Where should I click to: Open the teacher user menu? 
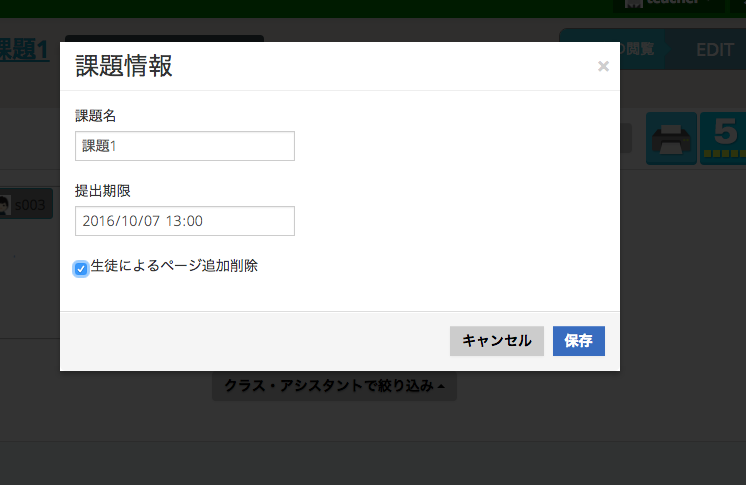click(x=668, y=5)
